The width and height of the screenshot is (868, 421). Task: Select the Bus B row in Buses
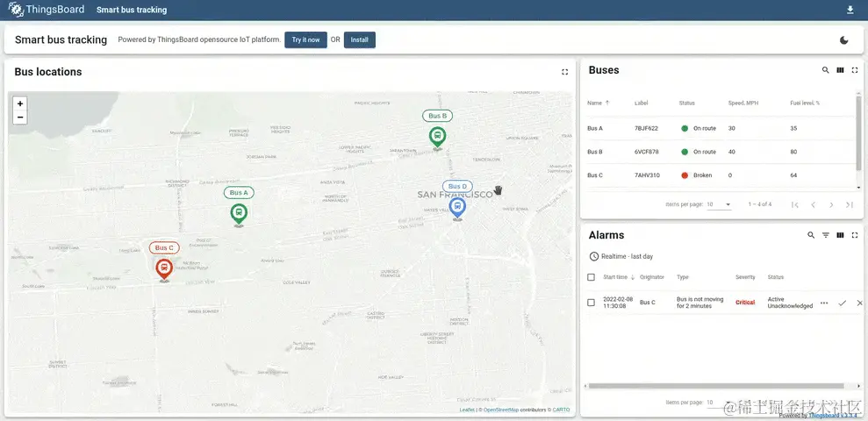[721, 152]
